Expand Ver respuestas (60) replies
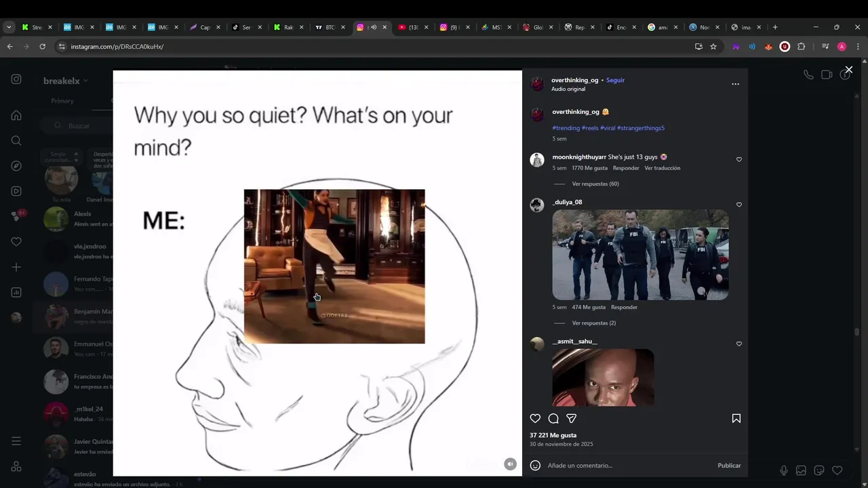 pyautogui.click(x=595, y=184)
